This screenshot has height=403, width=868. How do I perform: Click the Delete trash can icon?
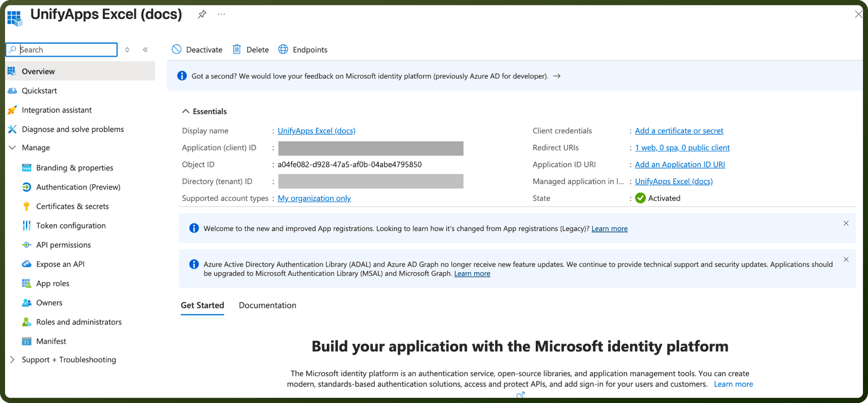(237, 49)
